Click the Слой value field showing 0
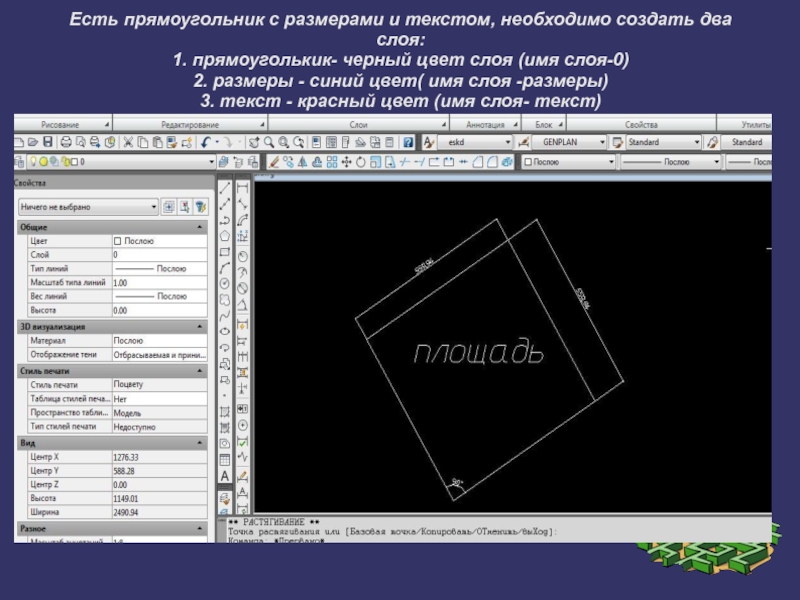Image resolution: width=800 pixels, height=600 pixels. 159,255
